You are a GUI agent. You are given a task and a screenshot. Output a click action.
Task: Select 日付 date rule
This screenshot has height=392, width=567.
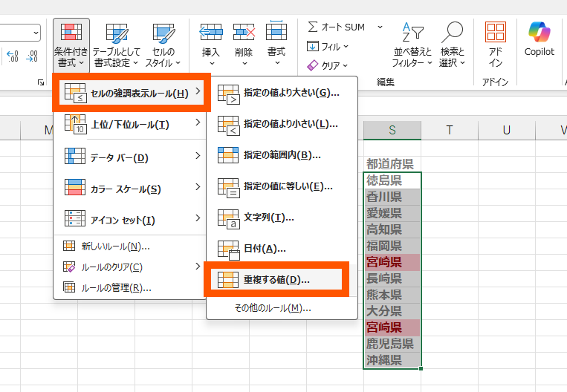pos(282,249)
